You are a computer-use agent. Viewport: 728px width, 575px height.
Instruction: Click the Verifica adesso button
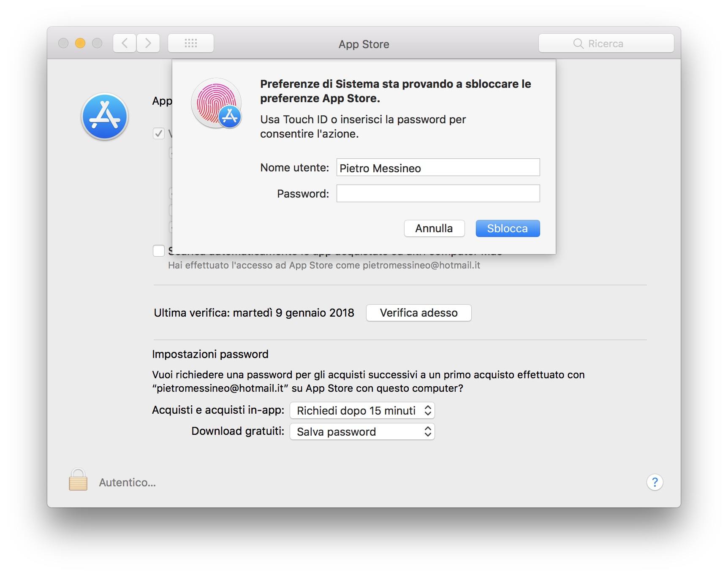click(418, 313)
